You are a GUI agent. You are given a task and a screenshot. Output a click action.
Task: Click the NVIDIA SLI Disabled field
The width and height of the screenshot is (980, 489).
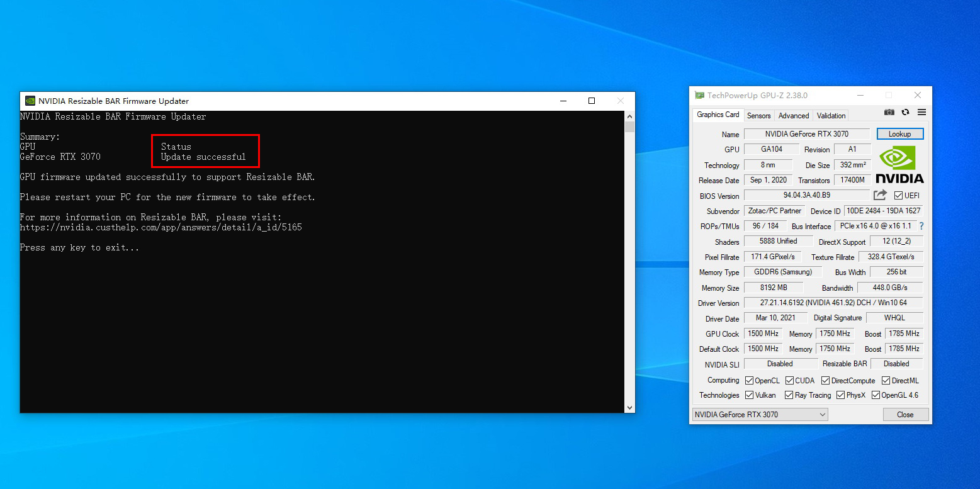pyautogui.click(x=780, y=364)
